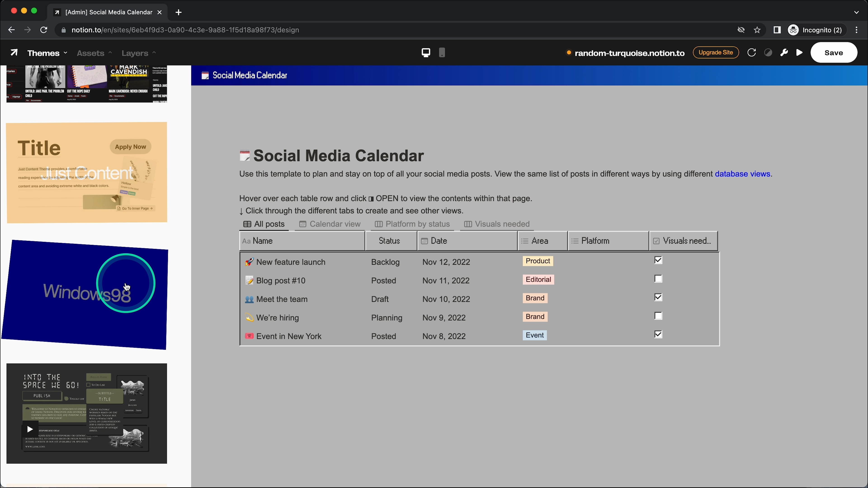This screenshot has width=868, height=488.
Task: Select the Just Content theme thumbnail
Action: (x=87, y=172)
